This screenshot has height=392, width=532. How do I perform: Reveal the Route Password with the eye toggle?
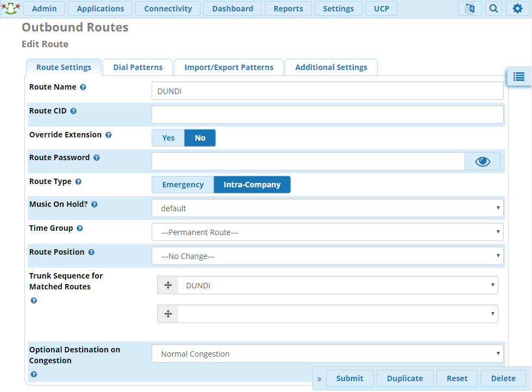[x=482, y=161]
